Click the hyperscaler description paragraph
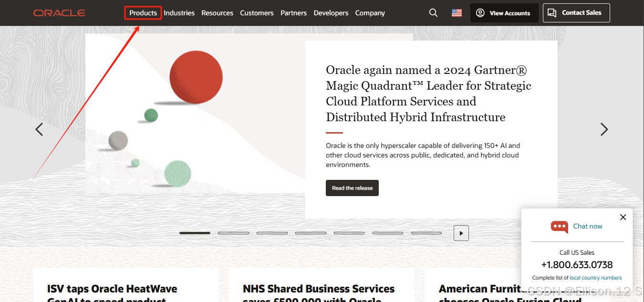Image resolution: width=644 pixels, height=302 pixels. click(423, 155)
